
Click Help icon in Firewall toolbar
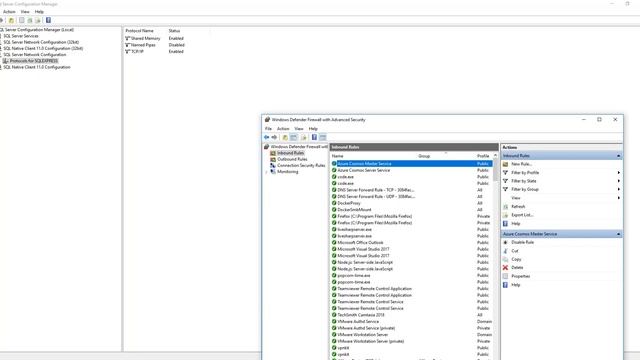[314, 138]
